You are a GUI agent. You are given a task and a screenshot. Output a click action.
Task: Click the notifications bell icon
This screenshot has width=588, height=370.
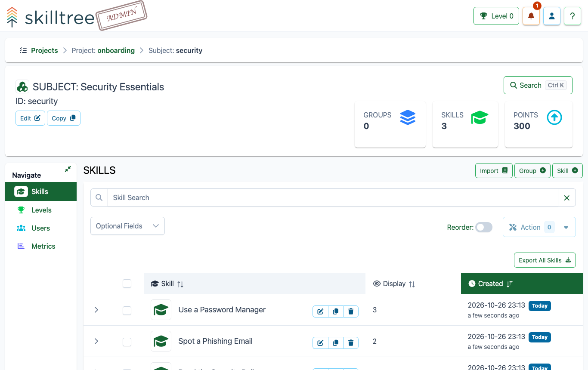[x=531, y=16]
